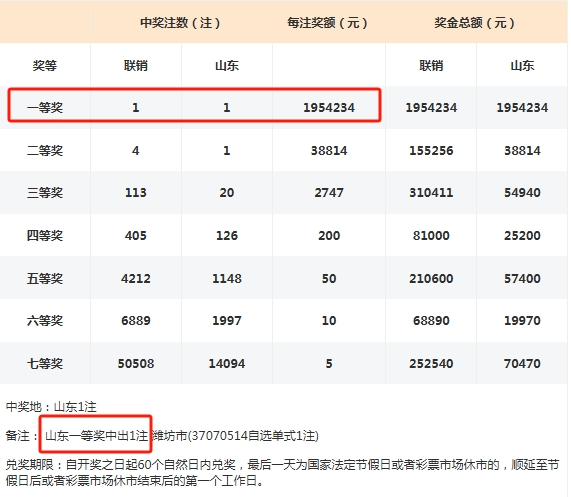
Task: Click the 四等奖 row label
Action: pyautogui.click(x=45, y=236)
